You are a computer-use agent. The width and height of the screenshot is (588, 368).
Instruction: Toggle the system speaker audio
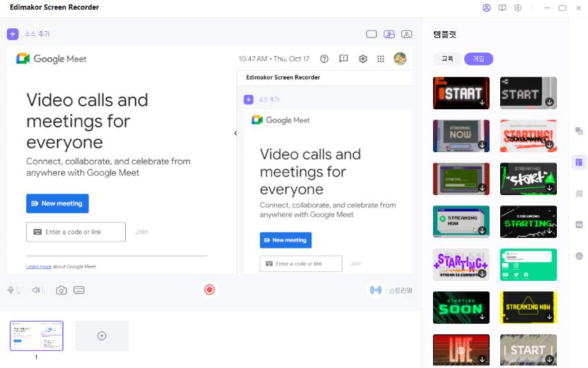pyautogui.click(x=38, y=291)
